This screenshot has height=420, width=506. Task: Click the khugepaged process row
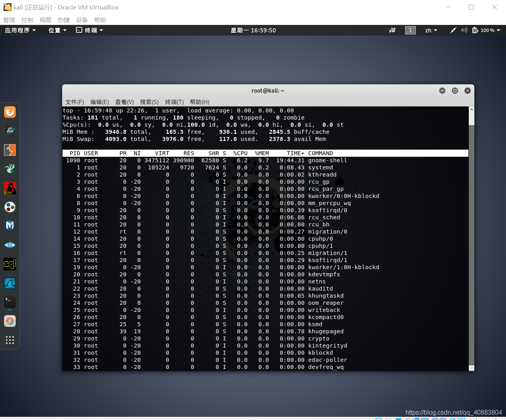(x=265, y=331)
